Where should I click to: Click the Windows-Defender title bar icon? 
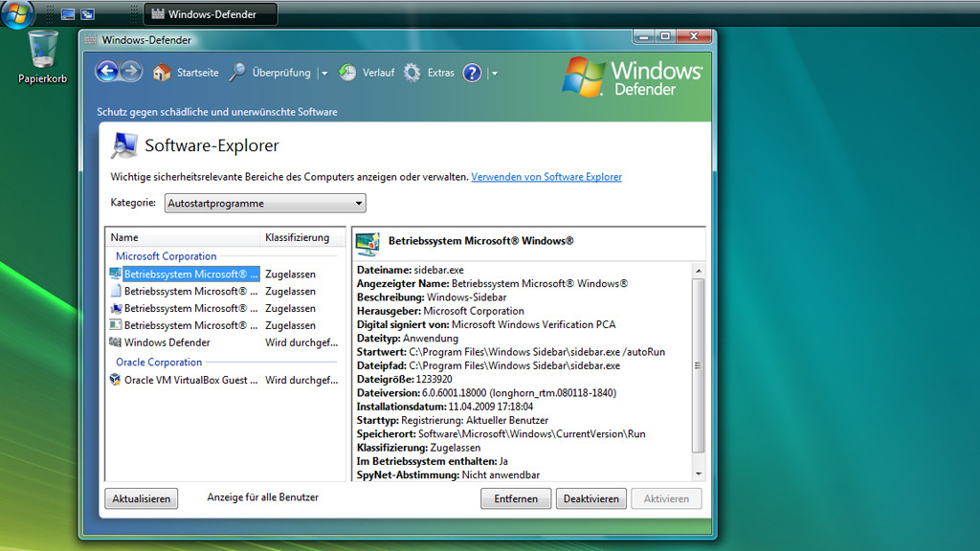(91, 40)
